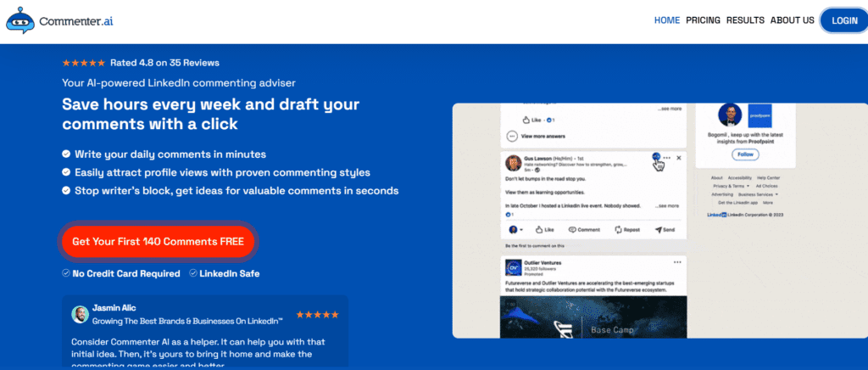Expand Business Services dropdown in demo footer
This screenshot has width=868, height=370.
click(x=758, y=194)
